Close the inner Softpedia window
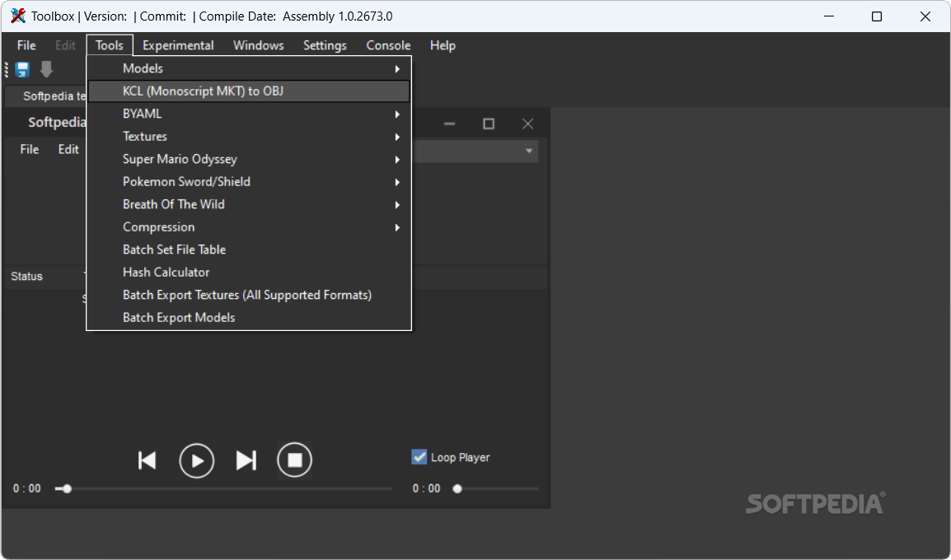Viewport: 951px width, 560px height. point(527,124)
